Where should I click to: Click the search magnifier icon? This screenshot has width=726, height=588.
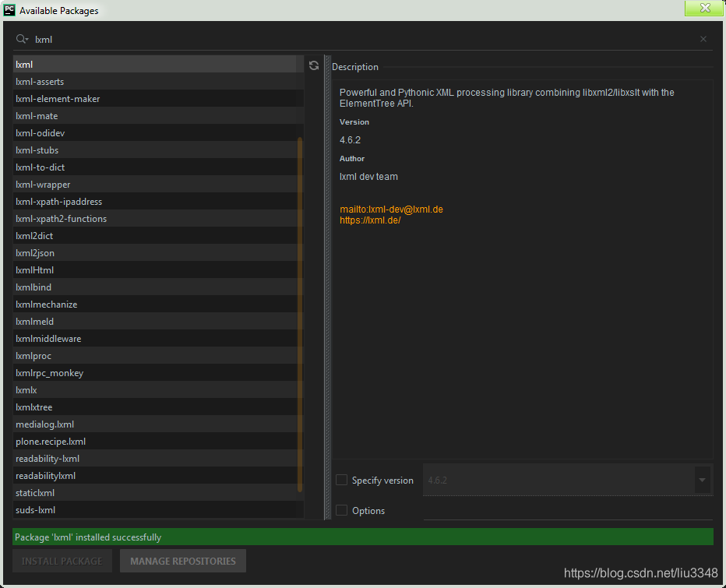tap(21, 39)
